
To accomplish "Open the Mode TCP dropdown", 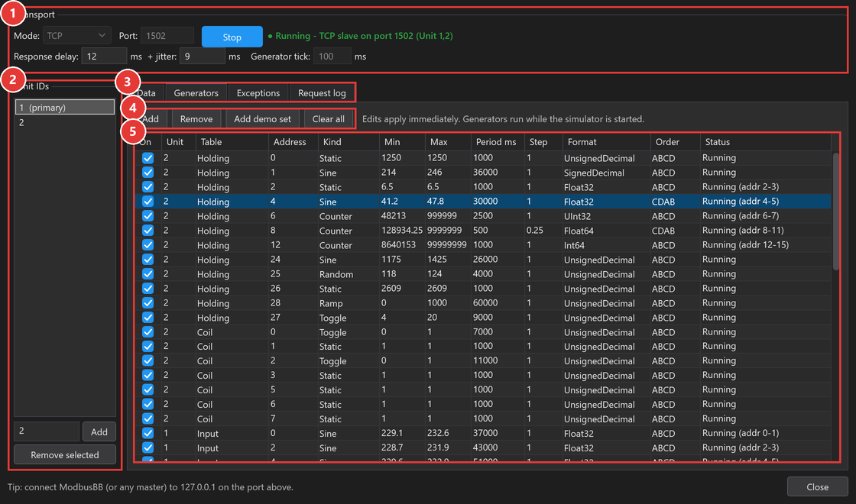I will tap(76, 36).
